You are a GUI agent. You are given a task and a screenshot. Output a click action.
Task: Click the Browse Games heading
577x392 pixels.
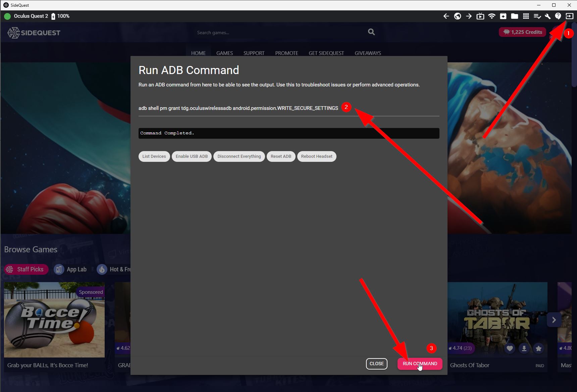coord(31,250)
